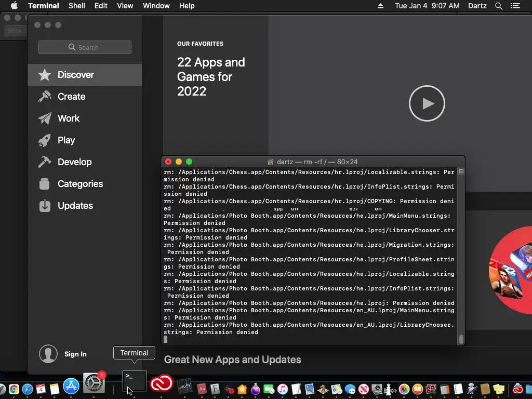Open the Work section
Image resolution: width=532 pixels, height=399 pixels.
(x=85, y=118)
